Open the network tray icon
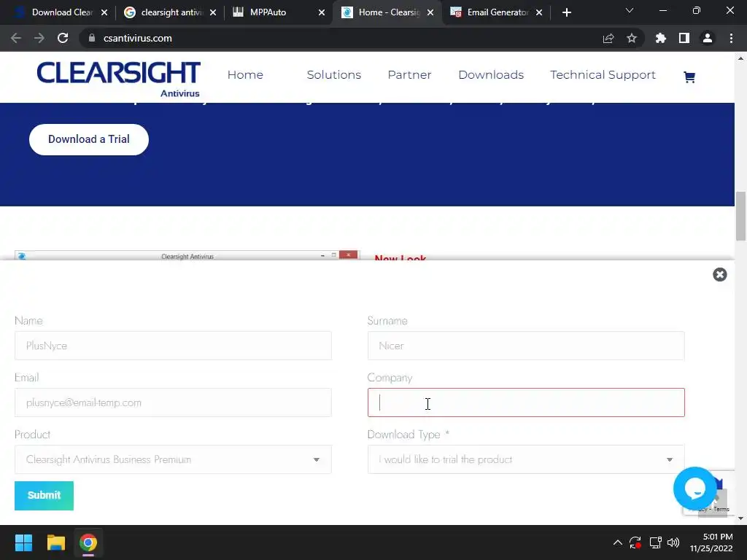This screenshot has width=747, height=560. tap(656, 542)
